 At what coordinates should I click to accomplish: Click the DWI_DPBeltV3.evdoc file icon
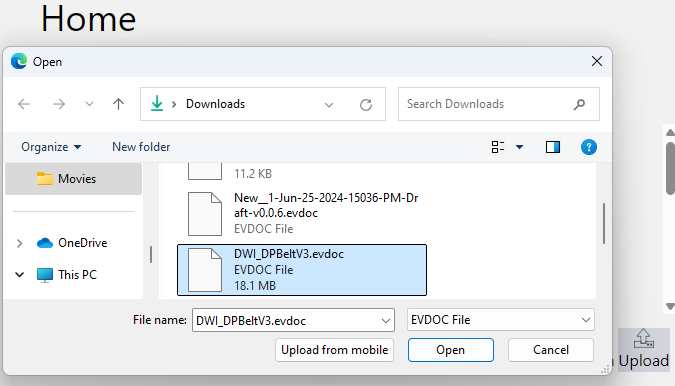(205, 270)
